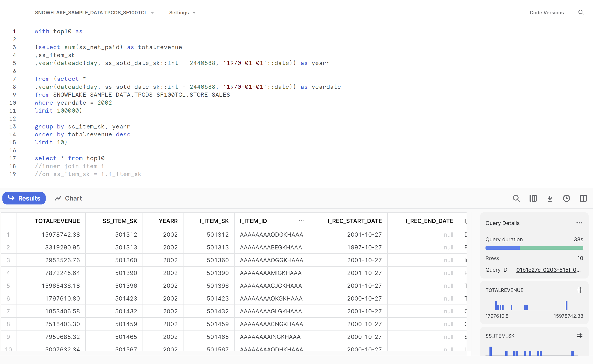Open I_ITEM_ID column options menu
Screen dimensions: 593x364
pos(301,221)
